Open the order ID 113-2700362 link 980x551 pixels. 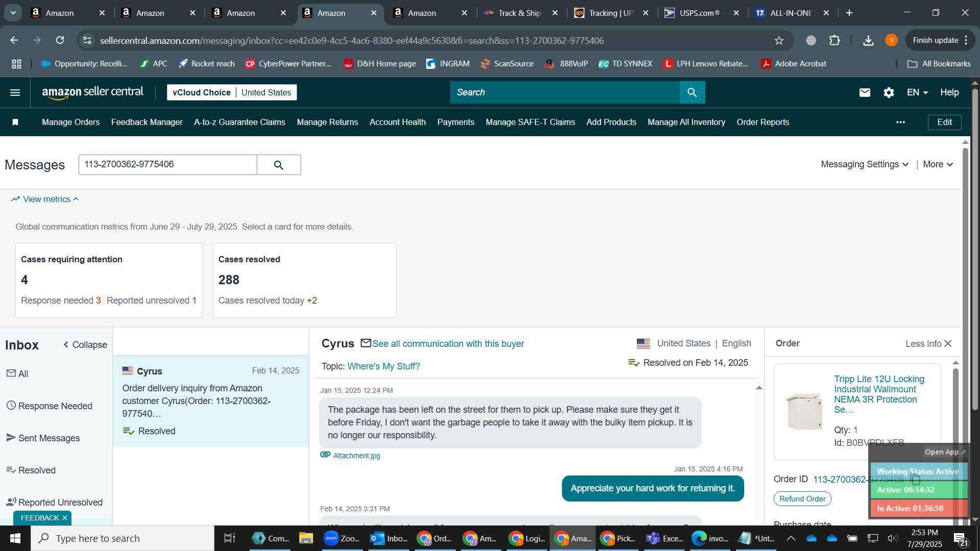click(858, 480)
